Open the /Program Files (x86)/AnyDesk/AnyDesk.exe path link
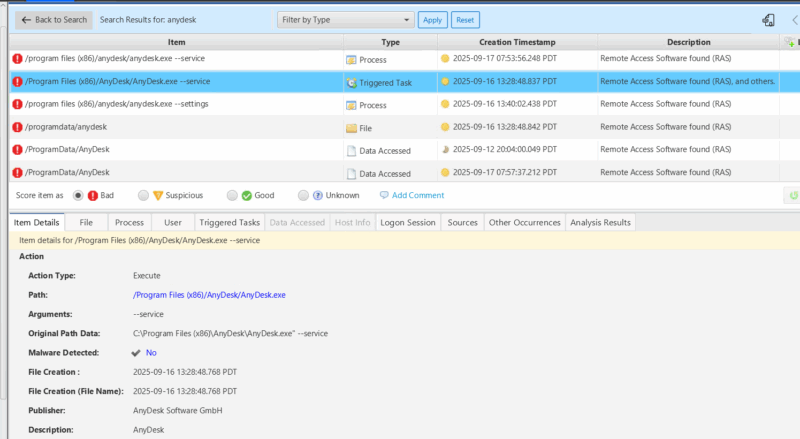Image resolution: width=800 pixels, height=439 pixels. tap(209, 295)
